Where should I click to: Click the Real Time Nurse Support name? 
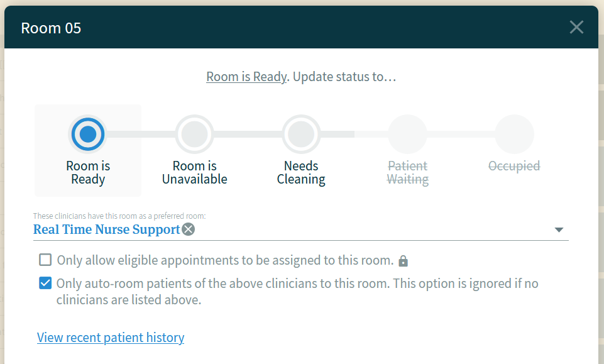107,229
